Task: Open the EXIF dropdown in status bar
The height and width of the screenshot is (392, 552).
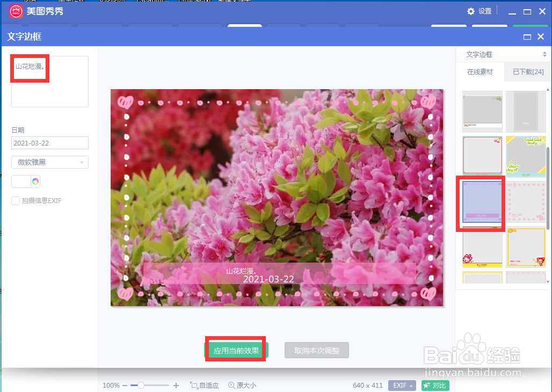Action: (x=402, y=386)
